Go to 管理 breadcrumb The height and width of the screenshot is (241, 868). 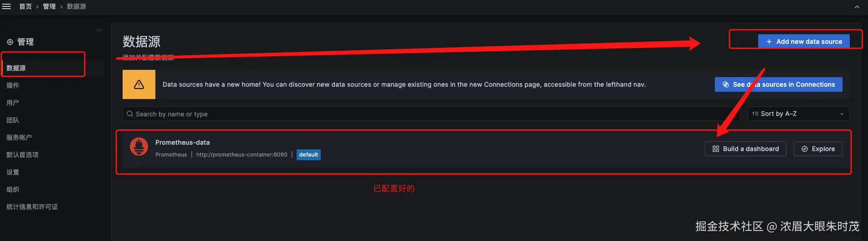coord(49,6)
